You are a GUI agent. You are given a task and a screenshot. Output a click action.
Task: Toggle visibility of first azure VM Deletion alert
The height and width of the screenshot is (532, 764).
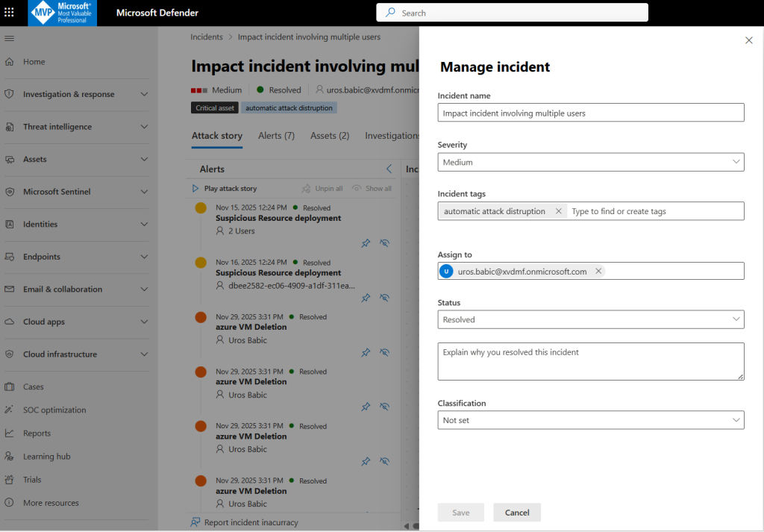tap(384, 352)
